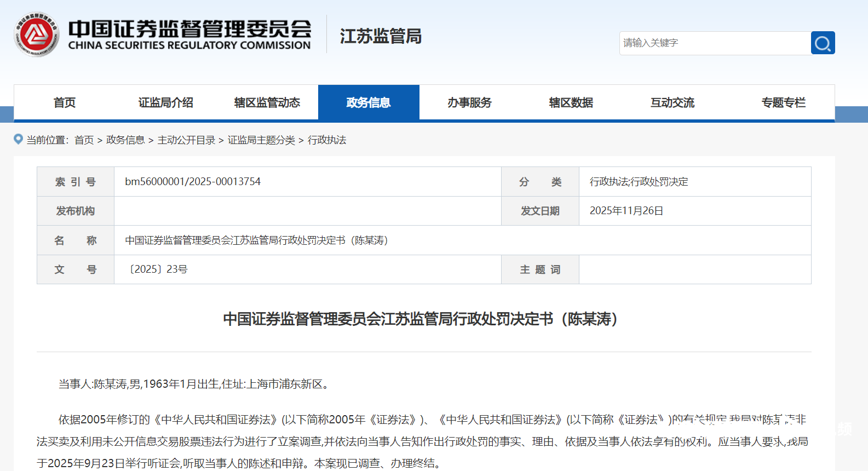
Task: Click the CSRC red emblem logo
Action: 36,35
